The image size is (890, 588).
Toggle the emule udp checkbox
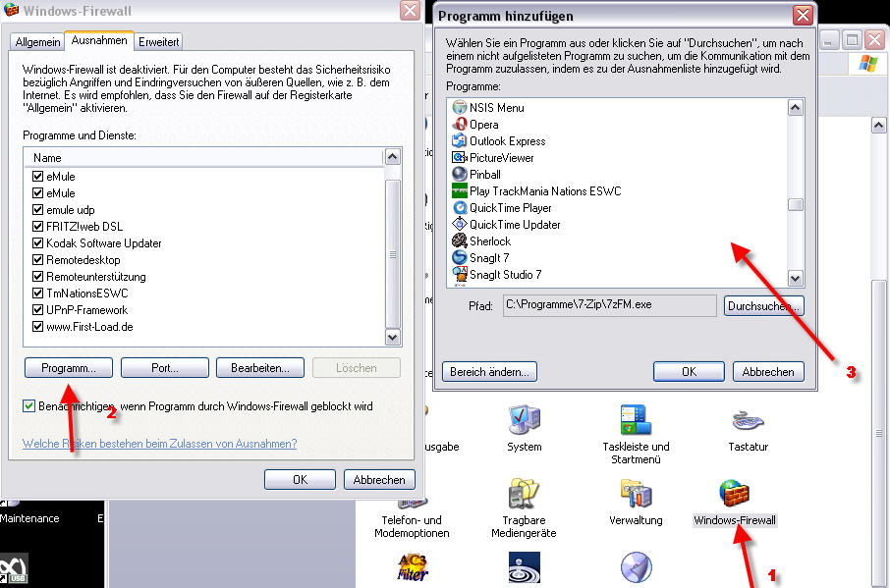pyautogui.click(x=38, y=210)
